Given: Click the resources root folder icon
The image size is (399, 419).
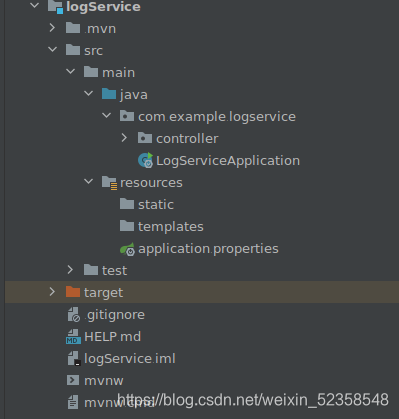Looking at the screenshot, I should tap(109, 183).
